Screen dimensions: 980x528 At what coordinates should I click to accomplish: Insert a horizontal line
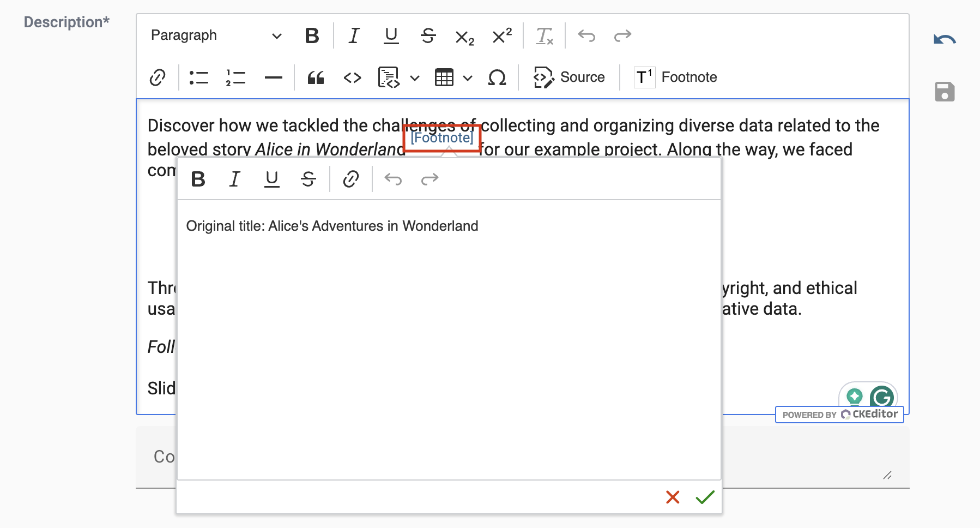pyautogui.click(x=273, y=77)
